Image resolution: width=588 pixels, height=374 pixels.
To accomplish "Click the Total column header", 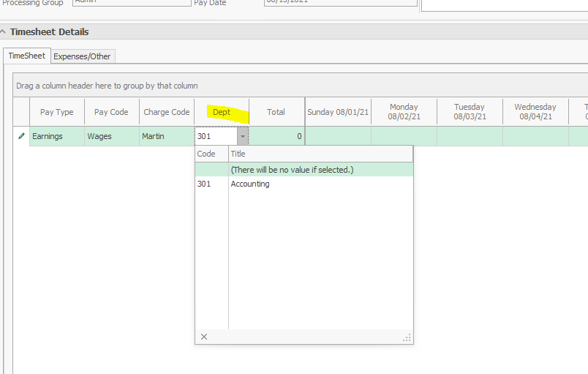I will tap(276, 112).
